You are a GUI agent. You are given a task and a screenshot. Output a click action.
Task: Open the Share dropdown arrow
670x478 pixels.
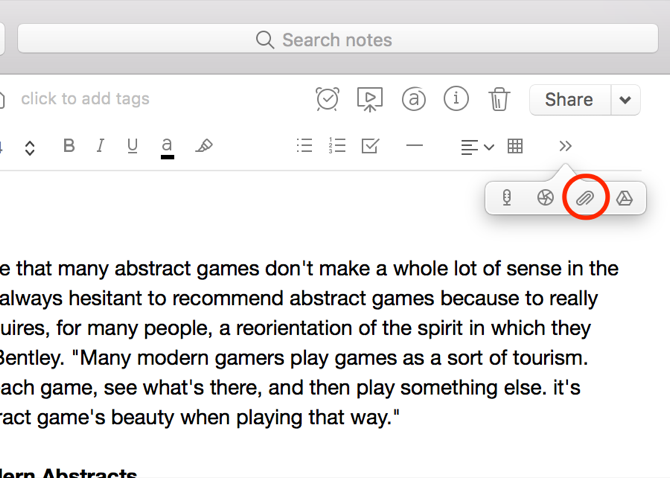click(x=626, y=100)
